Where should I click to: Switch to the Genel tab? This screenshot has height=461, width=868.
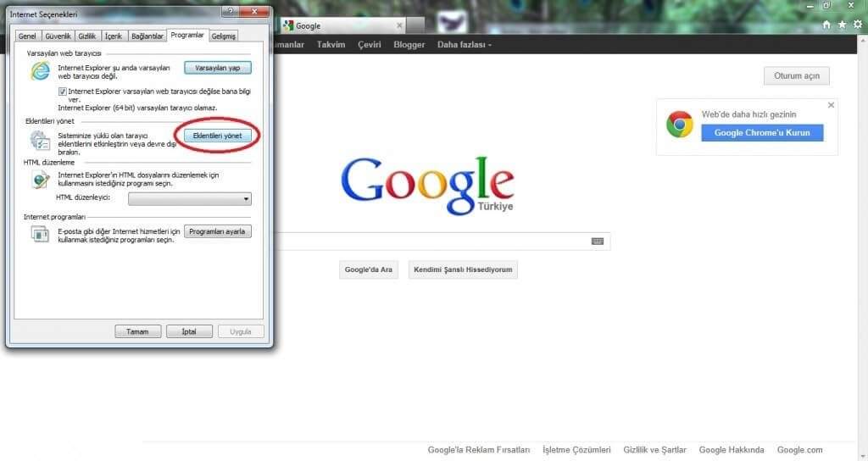click(x=27, y=36)
